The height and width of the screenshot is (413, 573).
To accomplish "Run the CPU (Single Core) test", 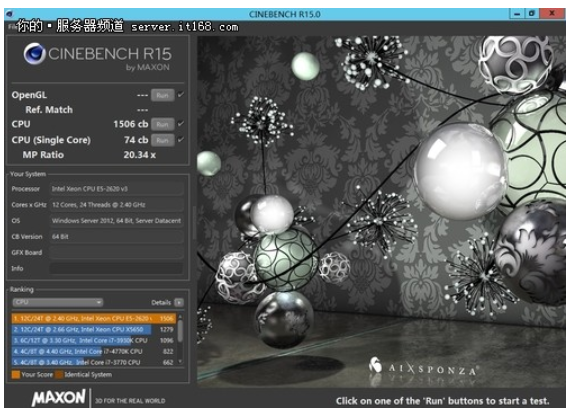I will click(162, 140).
